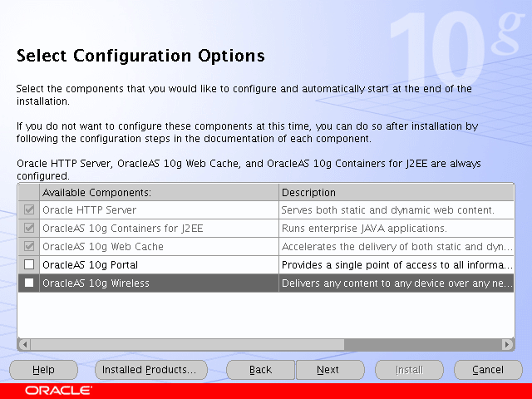This screenshot has width=532, height=399.
Task: Select the OracleAS 10g Wireless label
Action: 96,283
